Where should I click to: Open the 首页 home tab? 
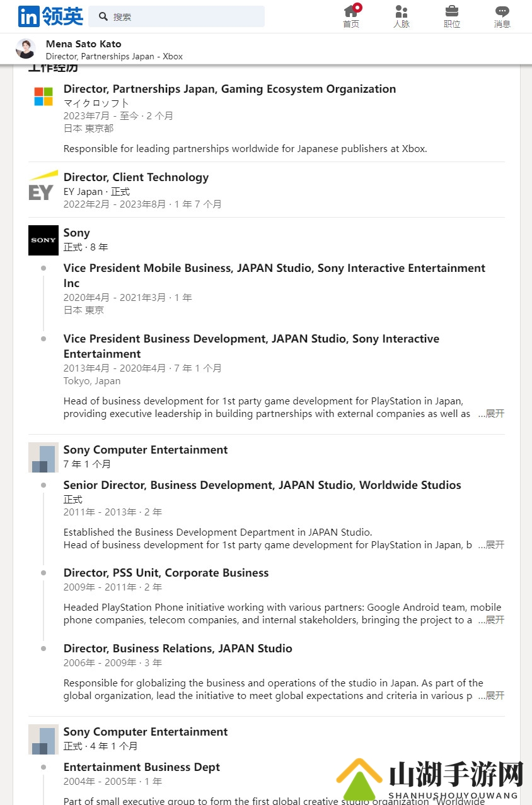point(351,16)
